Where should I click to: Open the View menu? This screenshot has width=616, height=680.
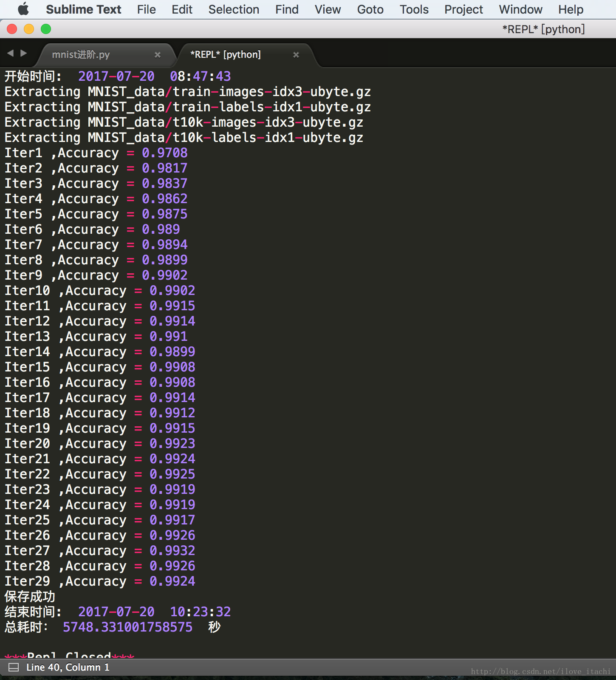[x=328, y=9]
